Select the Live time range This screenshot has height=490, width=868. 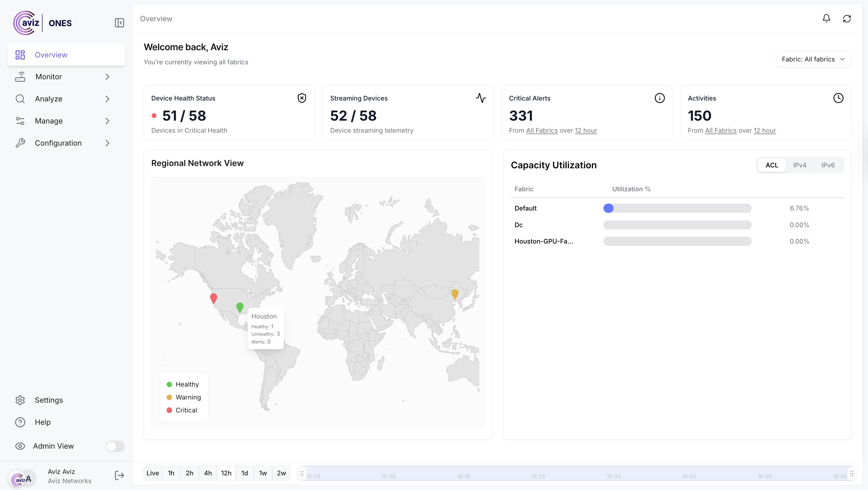pyautogui.click(x=153, y=473)
